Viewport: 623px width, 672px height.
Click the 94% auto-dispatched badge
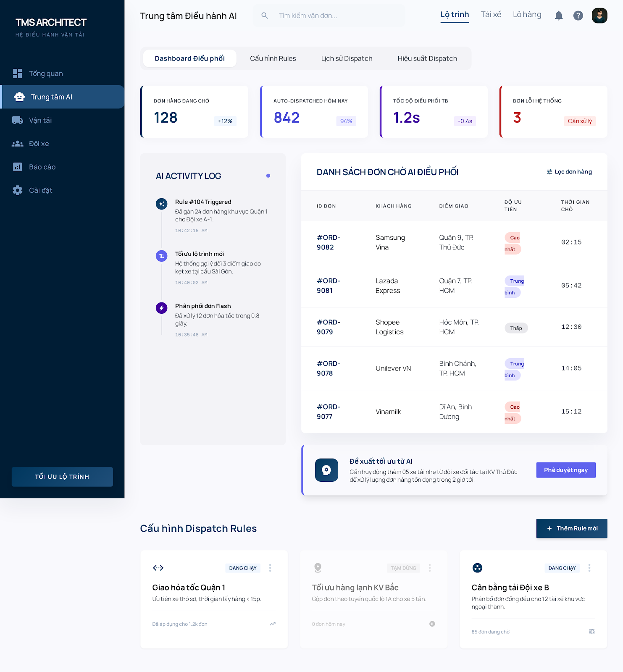pyautogui.click(x=346, y=121)
